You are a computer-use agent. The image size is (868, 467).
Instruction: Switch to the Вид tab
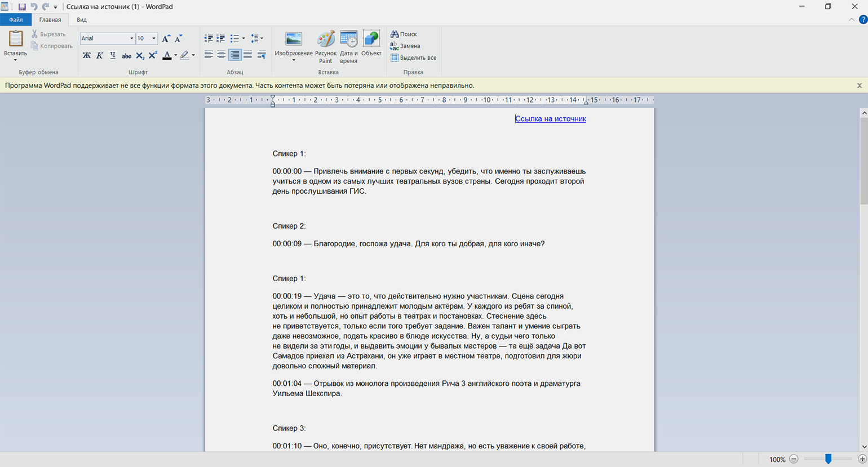click(82, 20)
